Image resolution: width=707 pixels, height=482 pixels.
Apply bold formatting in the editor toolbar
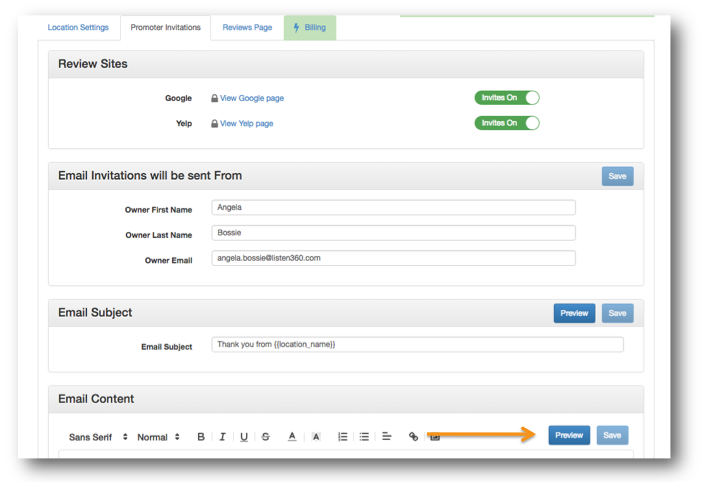(x=201, y=436)
